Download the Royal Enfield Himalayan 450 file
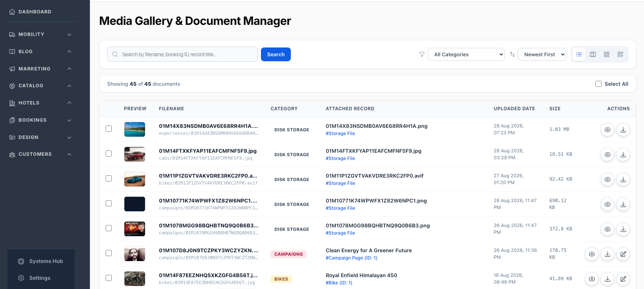 click(x=608, y=279)
